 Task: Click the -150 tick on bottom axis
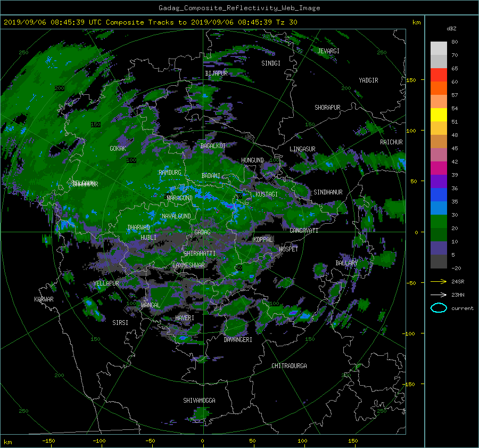pos(48,441)
